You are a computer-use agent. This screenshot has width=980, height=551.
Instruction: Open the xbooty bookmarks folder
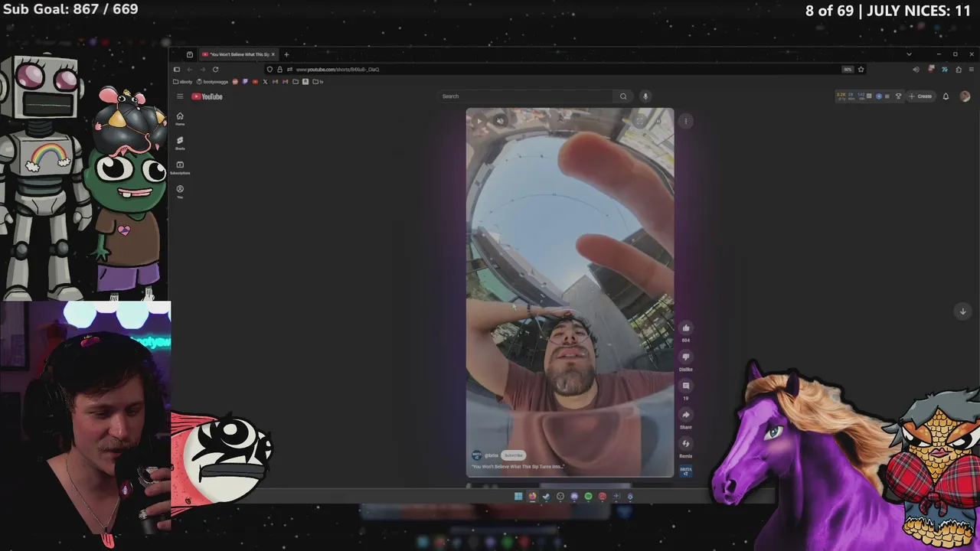(x=183, y=82)
